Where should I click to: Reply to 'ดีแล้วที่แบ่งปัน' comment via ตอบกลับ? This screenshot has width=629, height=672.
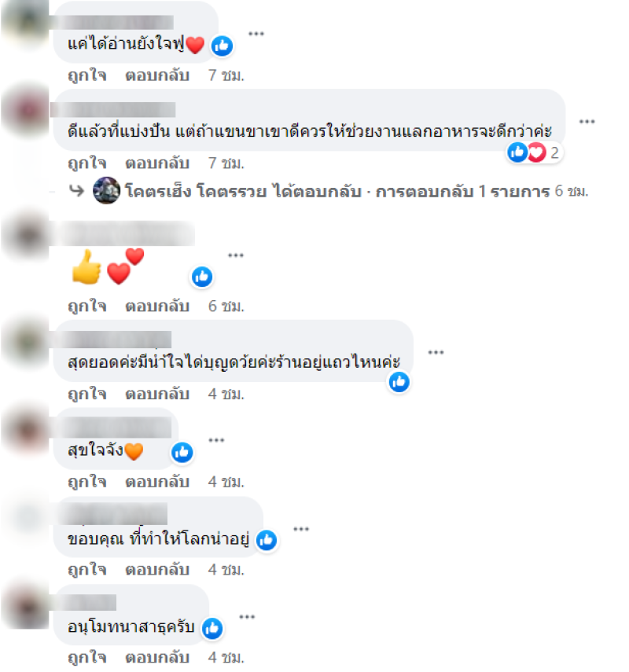point(157,163)
